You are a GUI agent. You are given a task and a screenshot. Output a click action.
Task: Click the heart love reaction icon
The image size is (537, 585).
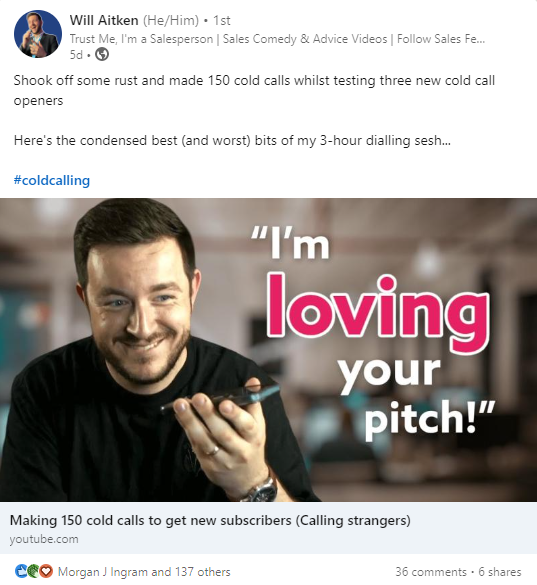coord(46,571)
